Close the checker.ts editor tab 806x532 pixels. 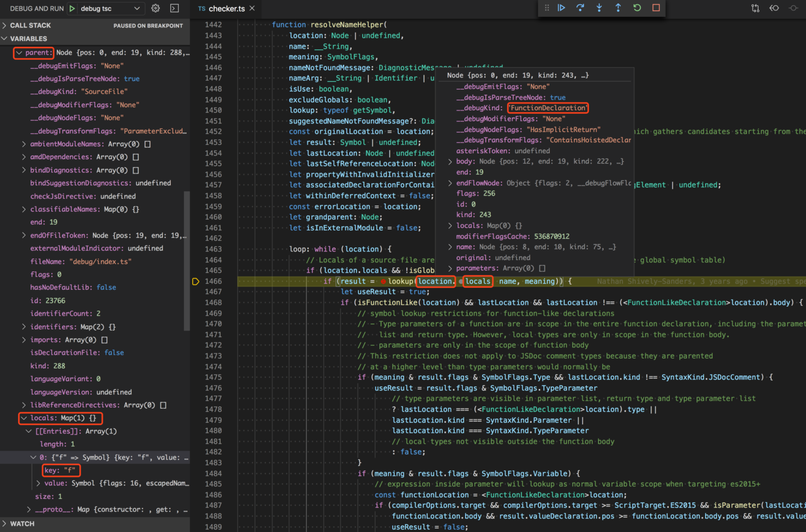point(252,8)
